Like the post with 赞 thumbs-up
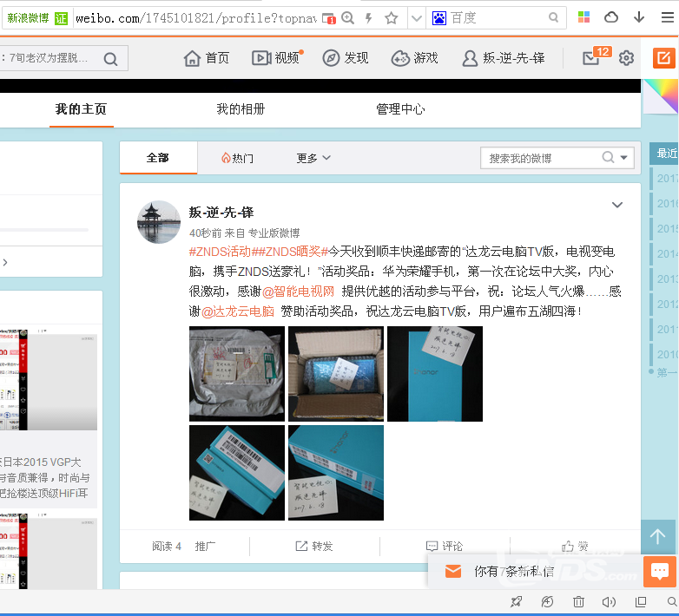The height and width of the screenshot is (616, 679). (575, 547)
